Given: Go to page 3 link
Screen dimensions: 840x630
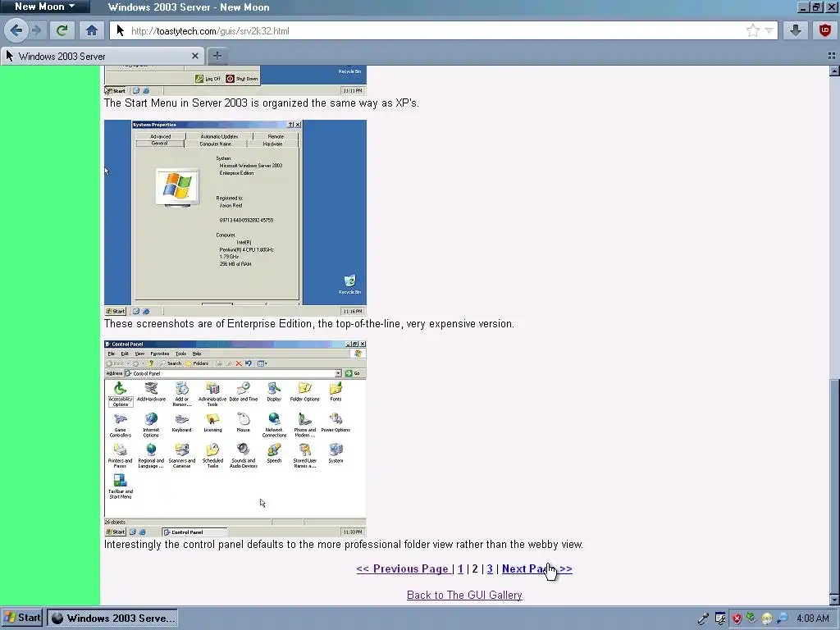Looking at the screenshot, I should pos(490,569).
